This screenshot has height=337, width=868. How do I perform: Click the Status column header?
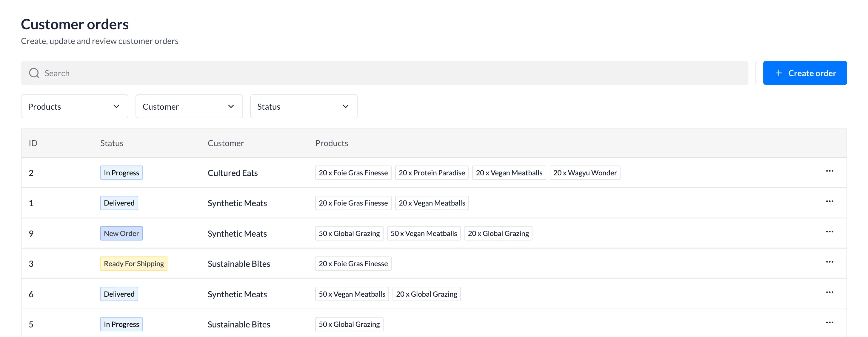pos(112,143)
